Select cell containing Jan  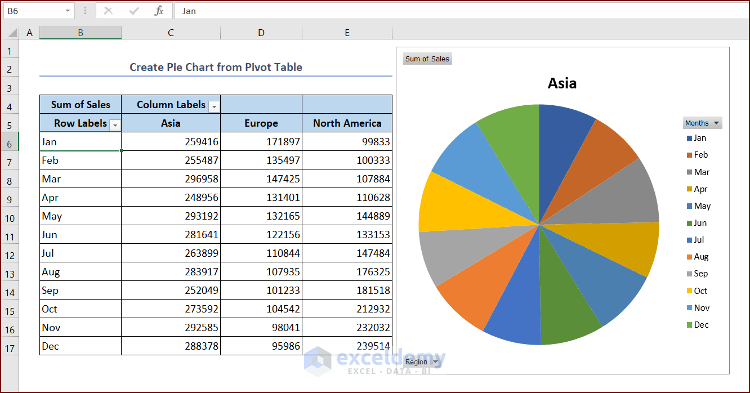click(80, 142)
